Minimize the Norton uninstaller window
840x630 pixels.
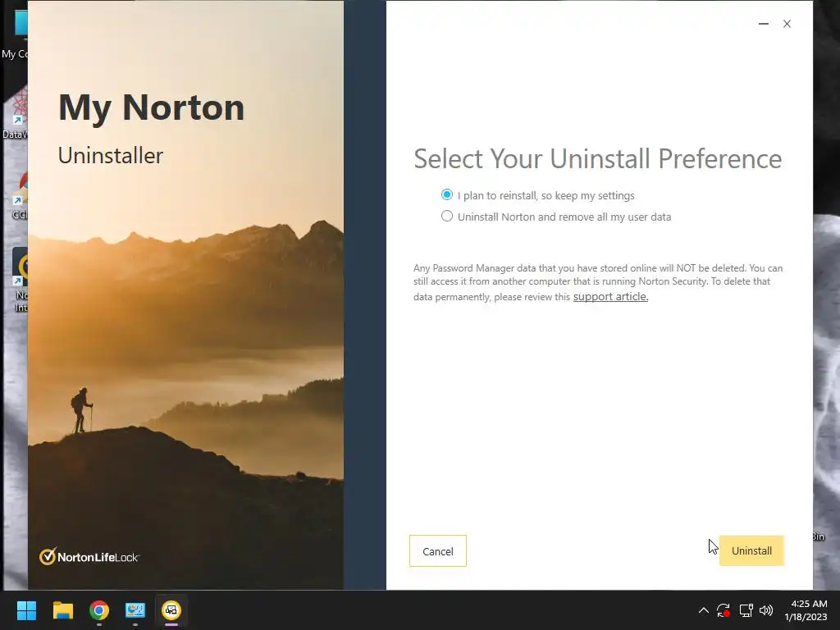click(x=764, y=24)
